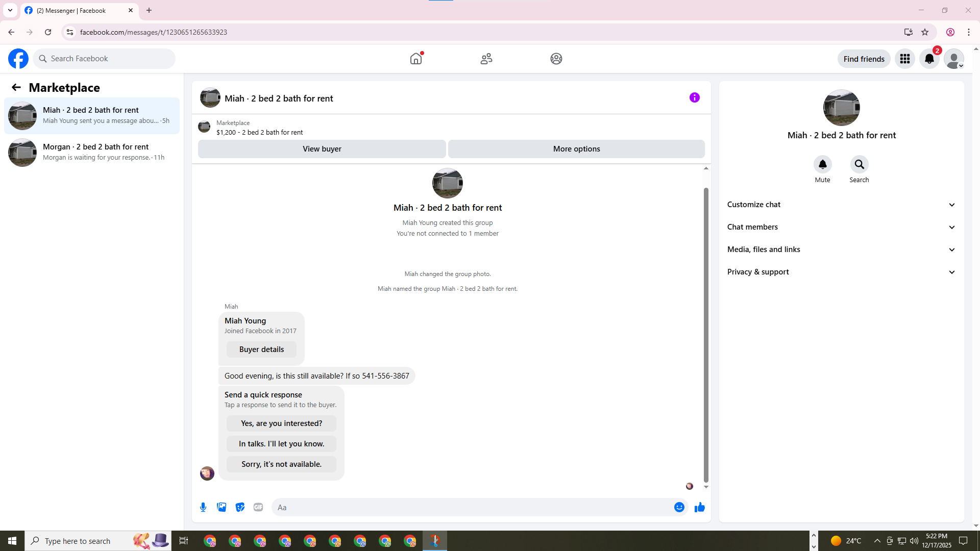Click the message input field
The image size is (980, 551).
pos(472,507)
